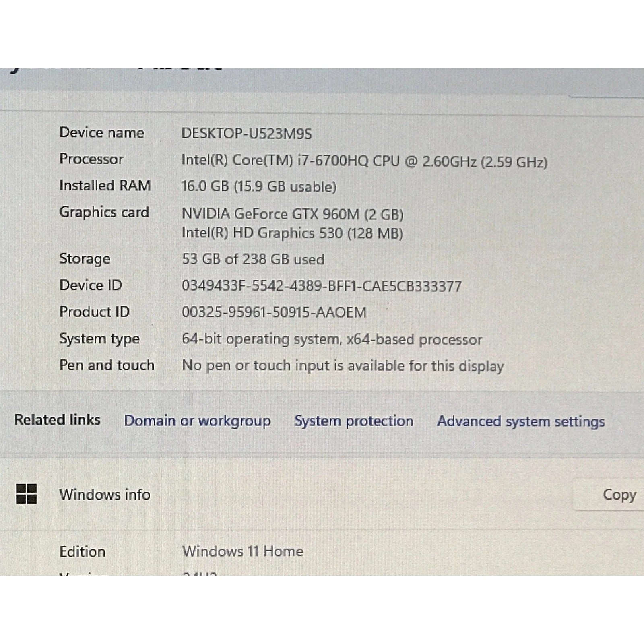The width and height of the screenshot is (644, 644).
Task: Click the Storage label
Action: click(85, 259)
